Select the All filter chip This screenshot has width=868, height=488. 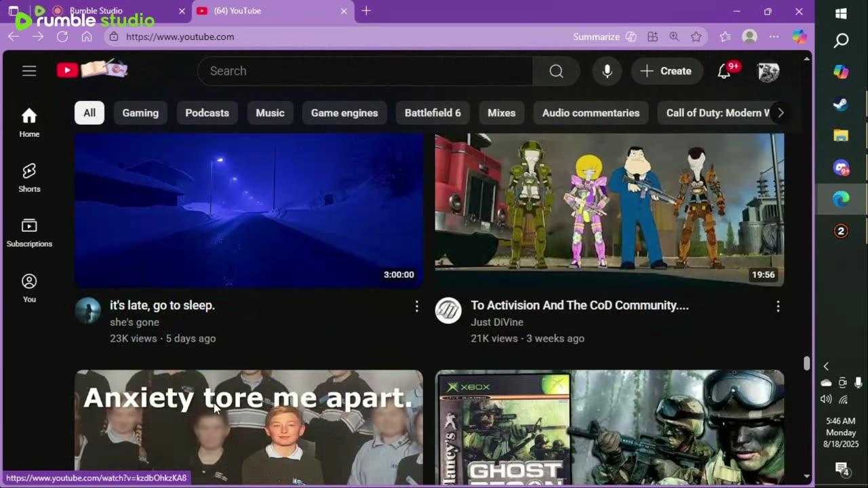pyautogui.click(x=90, y=113)
